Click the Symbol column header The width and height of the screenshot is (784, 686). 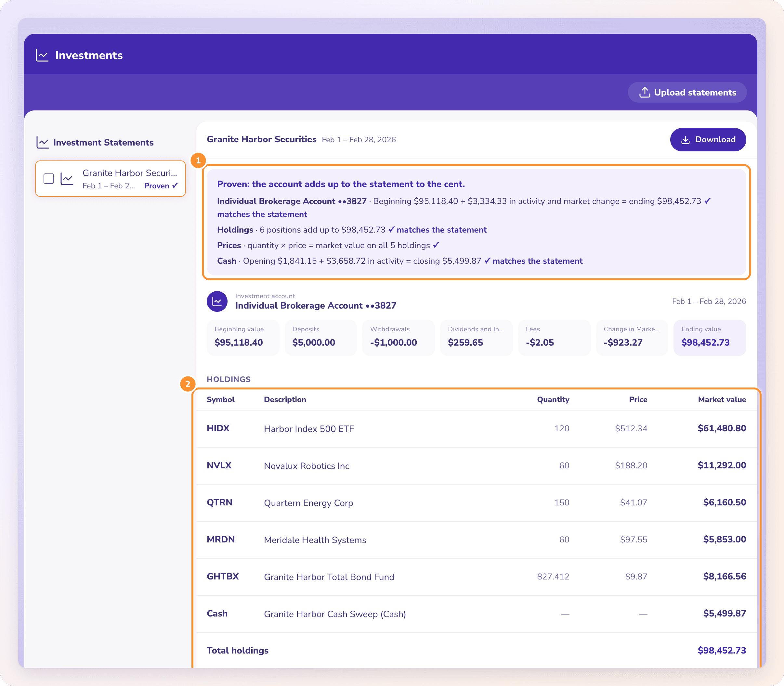point(221,400)
